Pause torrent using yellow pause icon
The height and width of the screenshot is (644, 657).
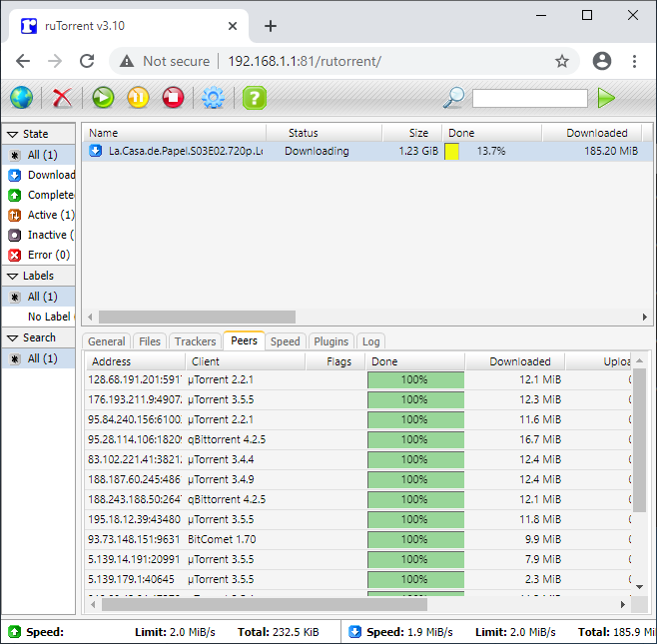coord(138,98)
